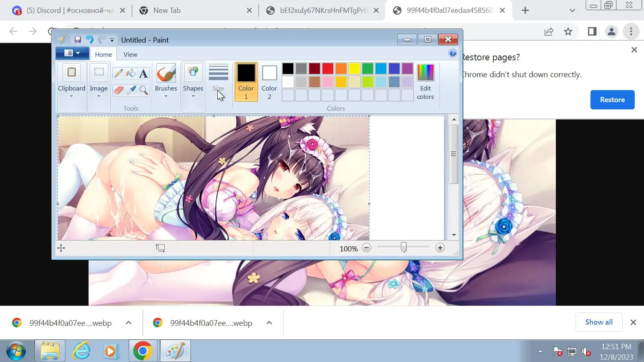The width and height of the screenshot is (644, 362).
Task: Click Paint's vertical scrollbar up arrow
Action: click(x=454, y=119)
